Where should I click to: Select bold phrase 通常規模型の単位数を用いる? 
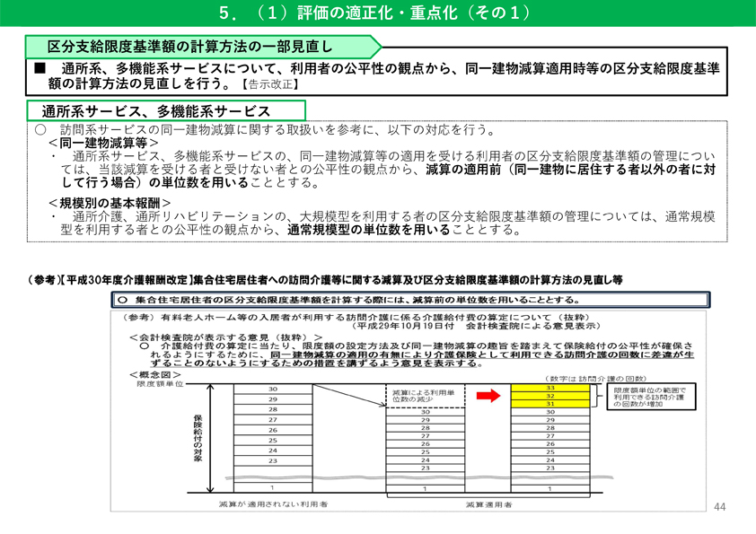pyautogui.click(x=369, y=230)
